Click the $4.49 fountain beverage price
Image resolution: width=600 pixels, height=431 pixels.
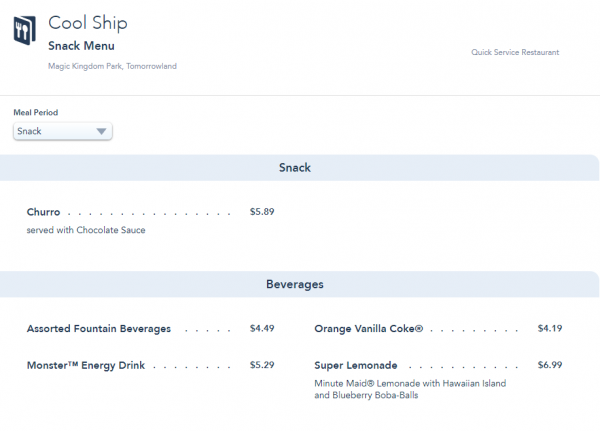click(x=262, y=328)
